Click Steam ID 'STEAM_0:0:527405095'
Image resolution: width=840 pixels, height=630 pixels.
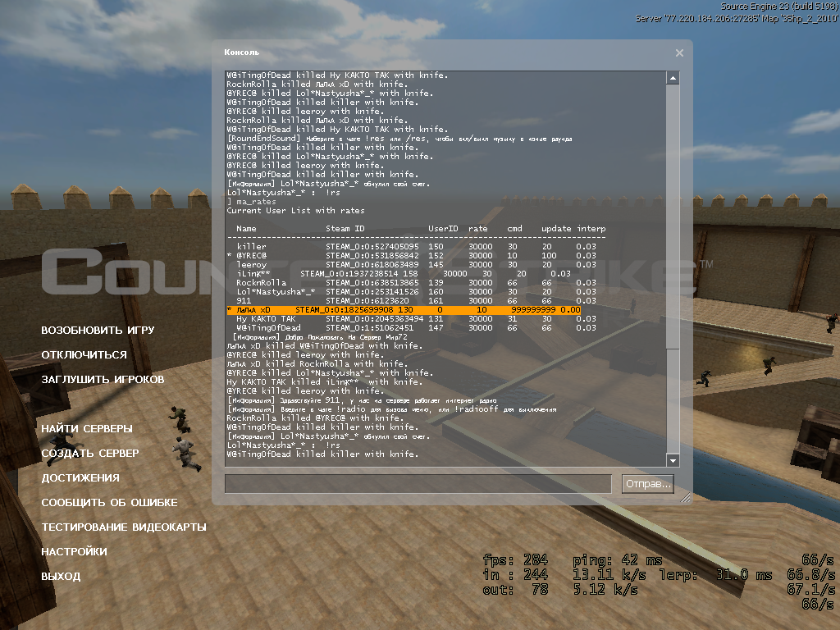(372, 247)
